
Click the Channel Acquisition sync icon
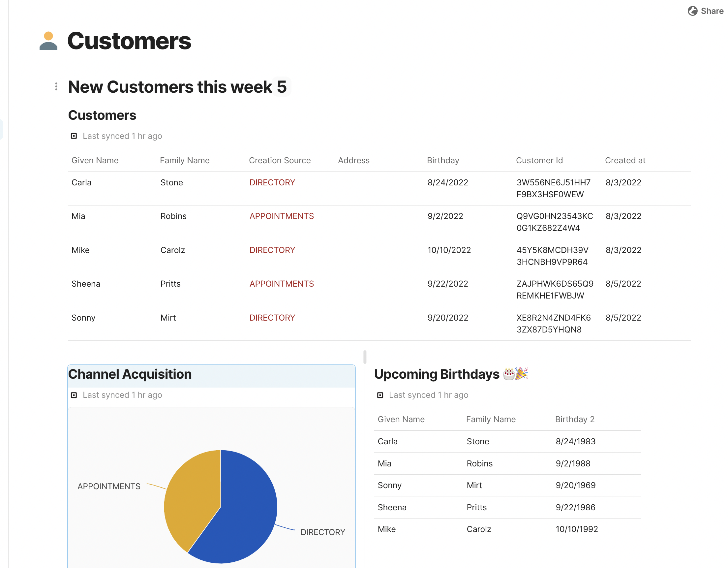point(74,395)
